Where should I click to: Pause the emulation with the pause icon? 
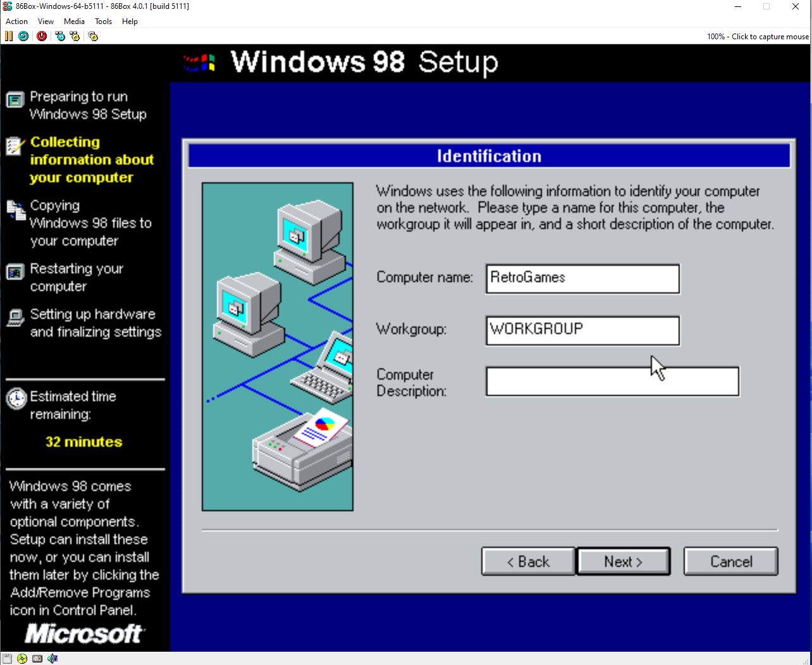(9, 36)
